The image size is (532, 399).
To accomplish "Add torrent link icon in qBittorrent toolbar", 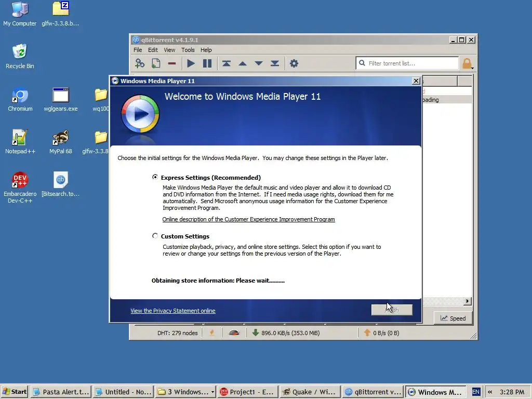I will point(140,63).
